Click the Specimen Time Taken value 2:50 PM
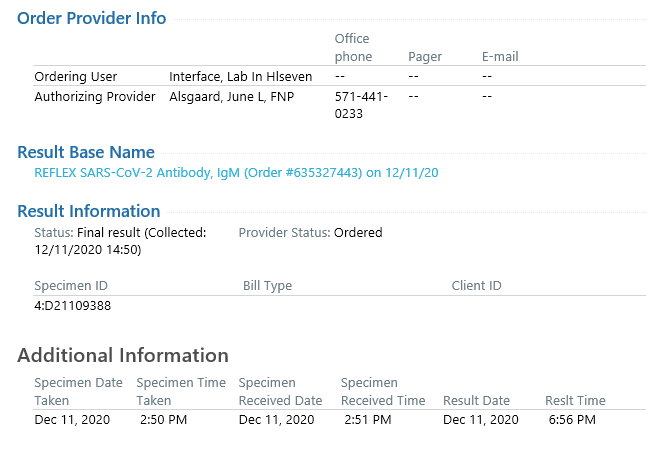Image resolution: width=664 pixels, height=453 pixels. pos(163,420)
